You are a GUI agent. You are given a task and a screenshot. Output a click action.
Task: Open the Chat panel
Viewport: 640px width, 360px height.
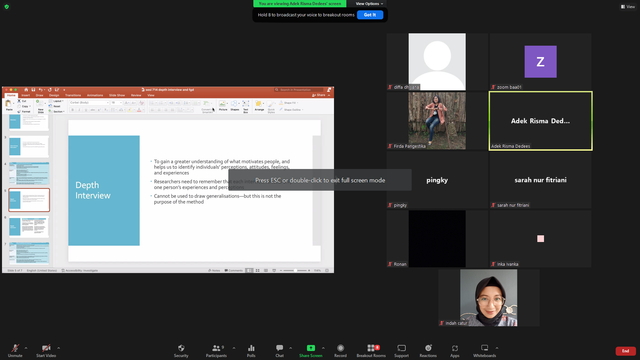coord(280,350)
